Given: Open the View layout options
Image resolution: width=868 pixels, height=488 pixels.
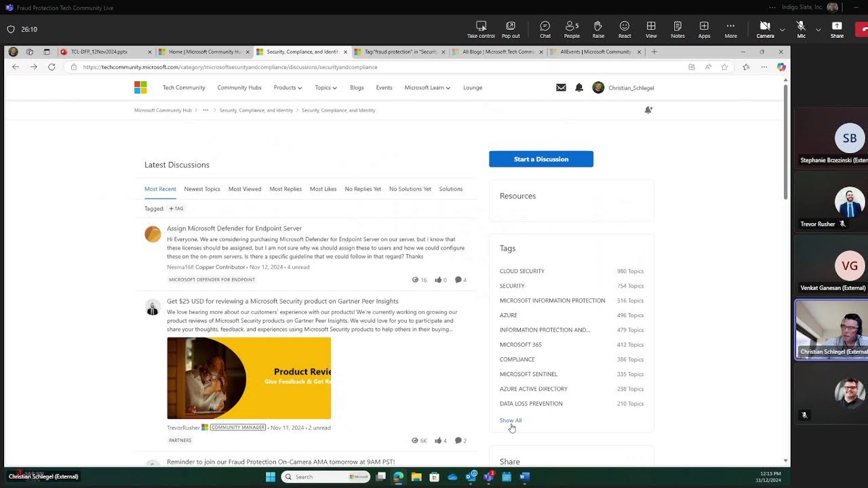Looking at the screenshot, I should pyautogui.click(x=651, y=29).
